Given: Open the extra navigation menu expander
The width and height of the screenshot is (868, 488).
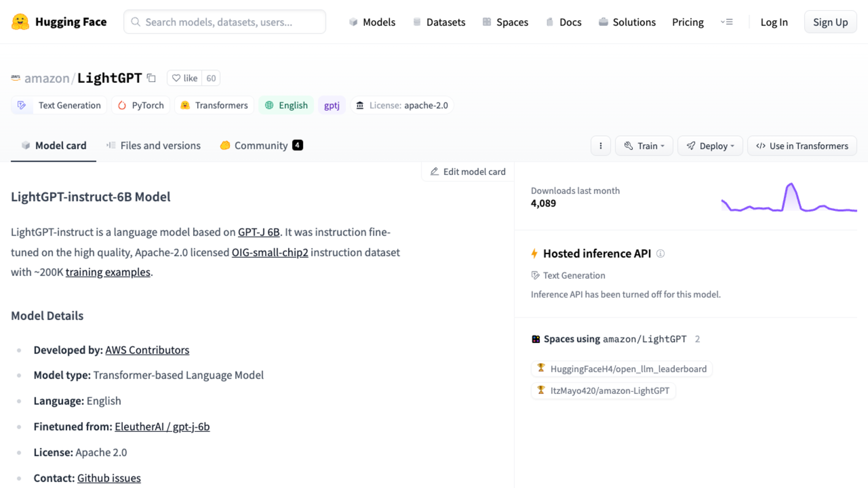Looking at the screenshot, I should click(727, 22).
